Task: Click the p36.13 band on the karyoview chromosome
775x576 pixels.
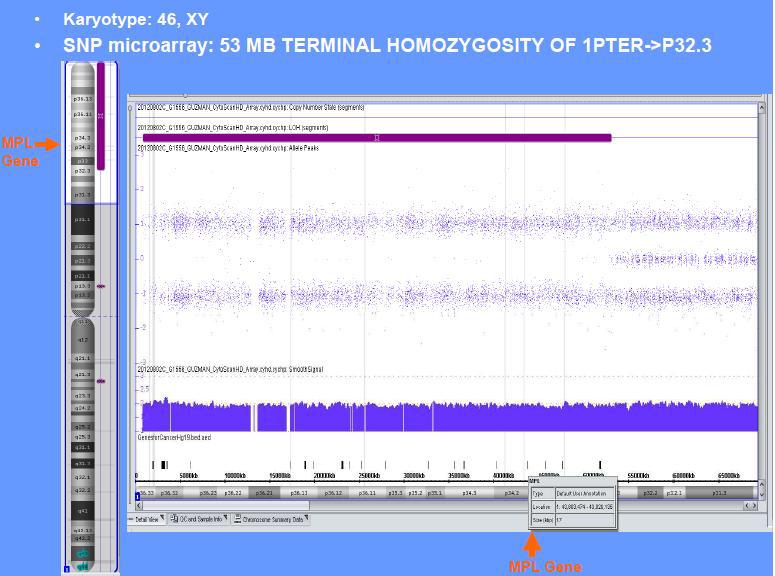Action: [83, 99]
